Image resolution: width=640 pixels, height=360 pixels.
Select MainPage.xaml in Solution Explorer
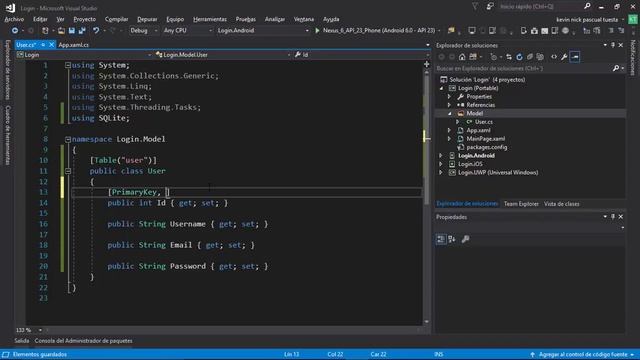485,139
